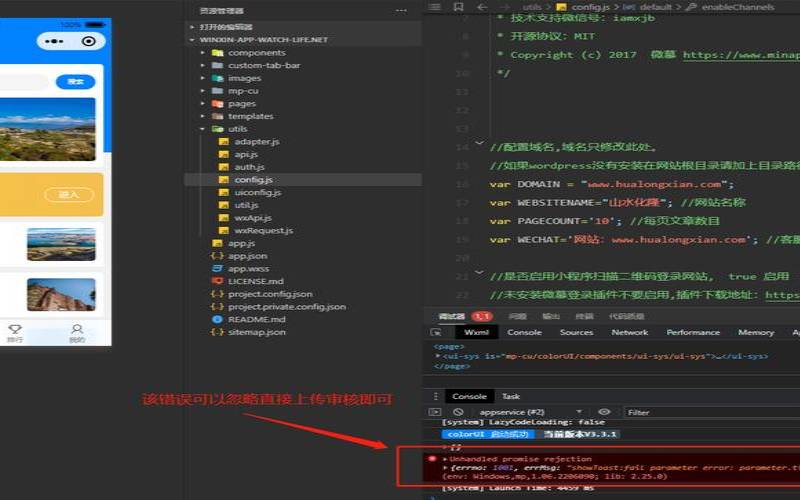Select the Wxml devtools tab
The height and width of the screenshot is (500, 800).
tap(477, 332)
